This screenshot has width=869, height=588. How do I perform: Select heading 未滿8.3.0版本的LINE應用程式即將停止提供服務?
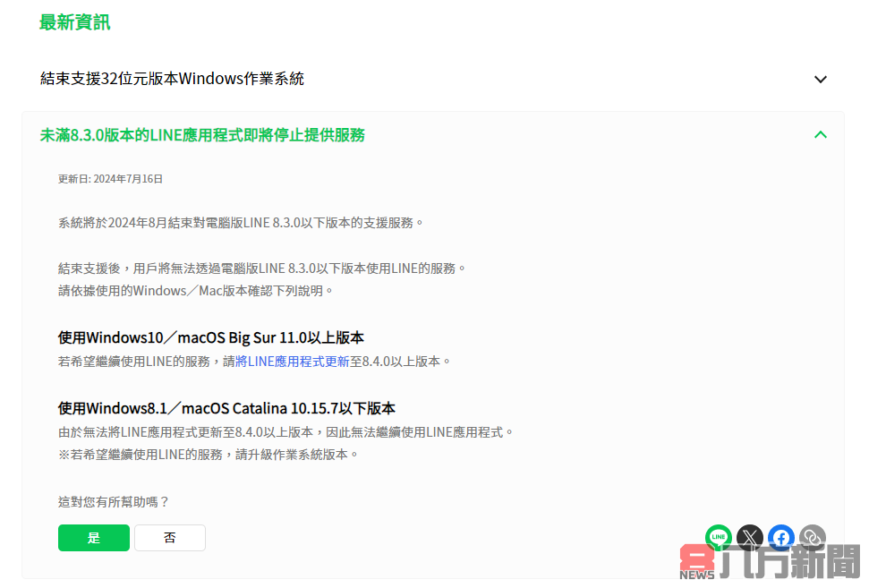point(202,134)
